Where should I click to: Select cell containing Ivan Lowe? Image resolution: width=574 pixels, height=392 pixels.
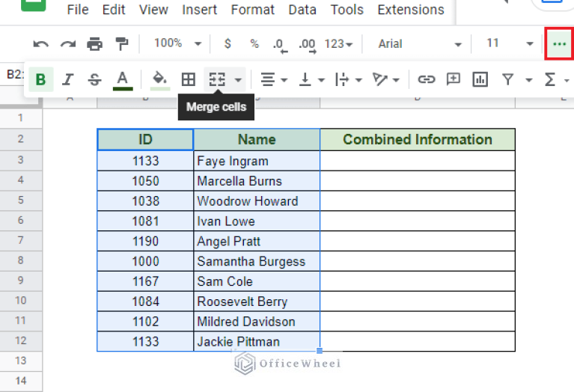tap(257, 221)
